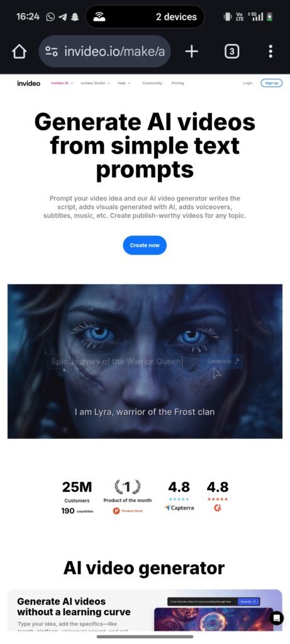The image size is (290, 644).
Task: Open the chat support bubble icon
Action: (x=276, y=618)
